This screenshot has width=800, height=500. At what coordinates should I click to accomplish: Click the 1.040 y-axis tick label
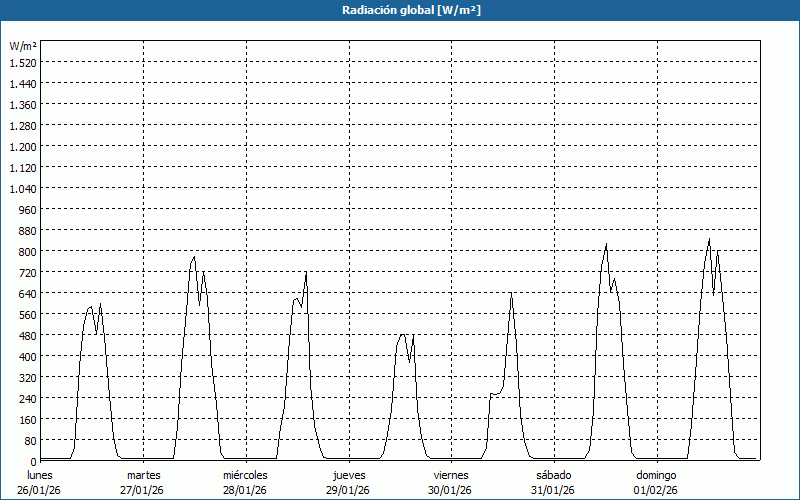click(x=22, y=188)
